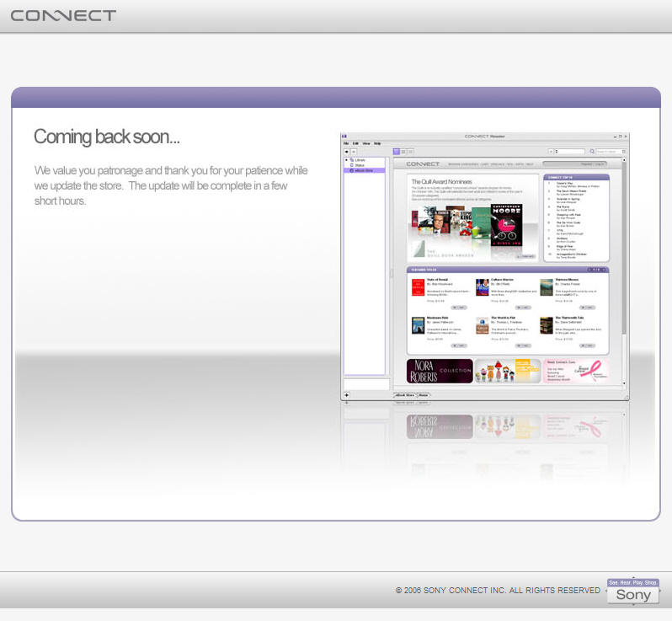This screenshot has height=621, width=672.
Task: Click the CONNECT logo inside the store preview
Action: (x=423, y=164)
